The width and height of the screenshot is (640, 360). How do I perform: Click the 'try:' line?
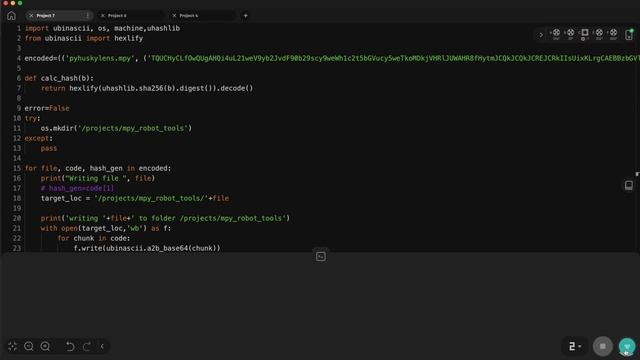(33, 118)
